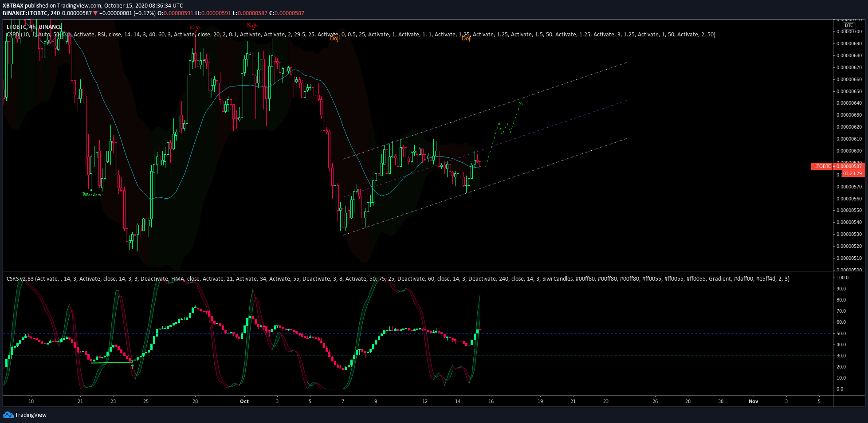Screen dimensions: 868x423
Task: Click price axis level 0.00000700
Action: pos(849,32)
